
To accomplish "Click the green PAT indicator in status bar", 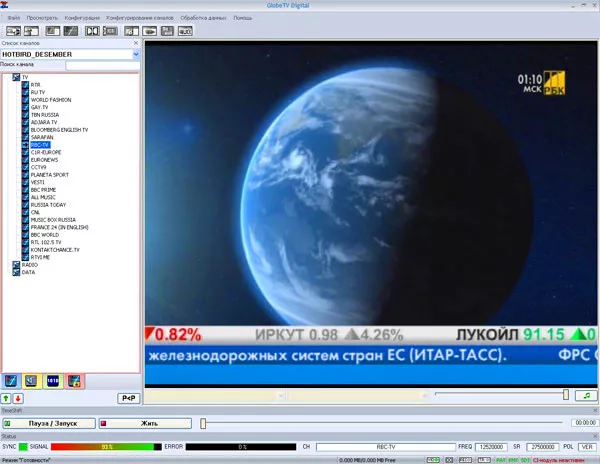I will click(x=501, y=460).
